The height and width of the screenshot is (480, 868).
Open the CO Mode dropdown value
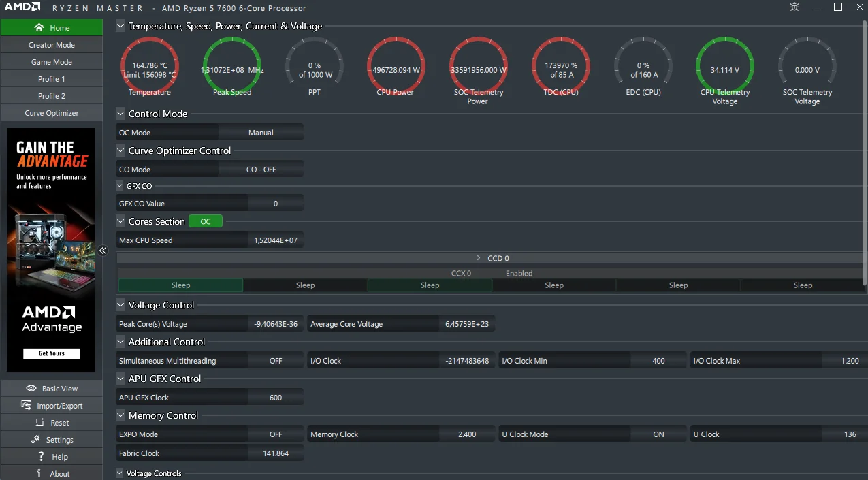[x=261, y=170]
